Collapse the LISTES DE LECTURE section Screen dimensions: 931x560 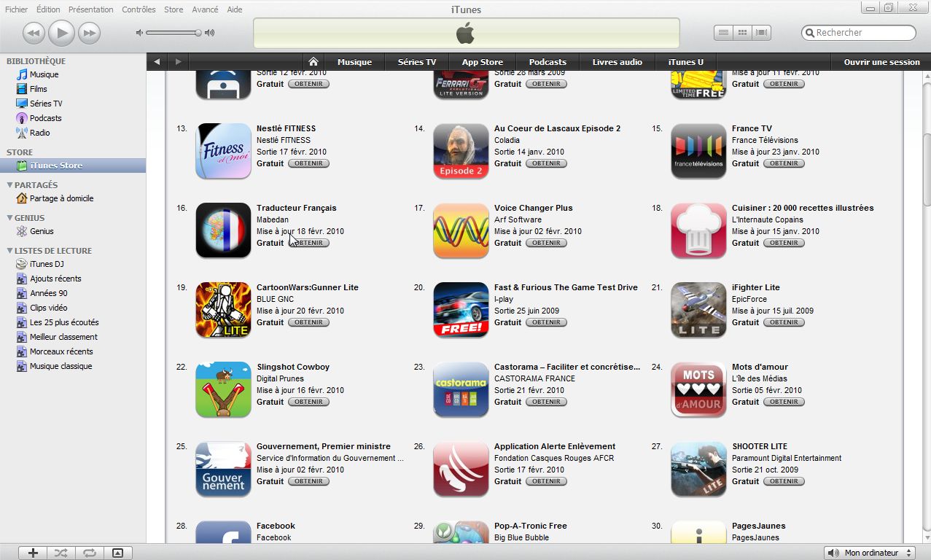coord(9,251)
